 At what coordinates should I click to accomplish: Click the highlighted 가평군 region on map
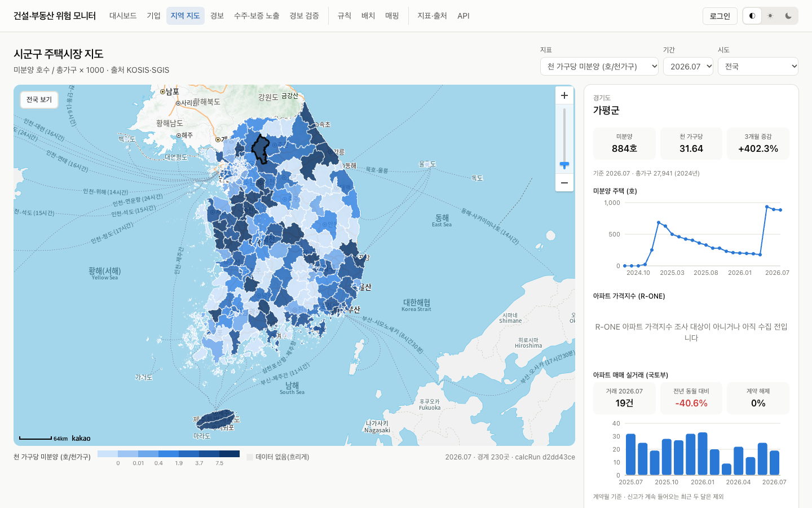pos(260,150)
